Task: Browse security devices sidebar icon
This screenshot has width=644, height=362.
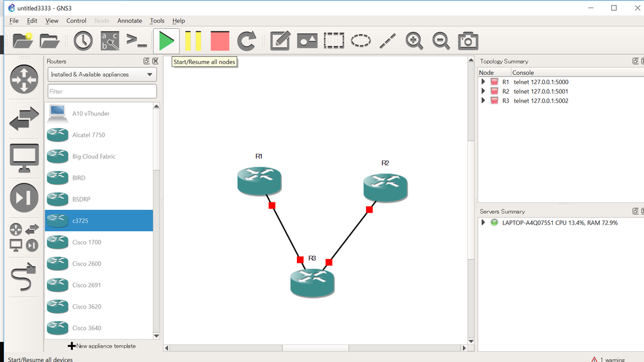Action: pos(24,197)
